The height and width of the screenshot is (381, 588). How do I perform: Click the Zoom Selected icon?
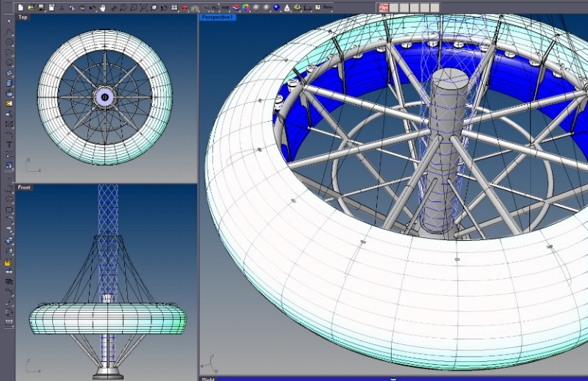click(x=154, y=7)
